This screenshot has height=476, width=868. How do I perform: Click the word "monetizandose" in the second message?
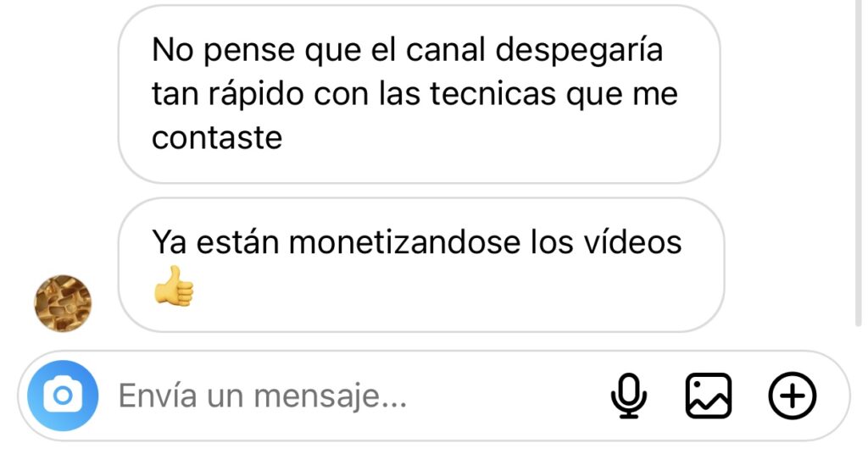[404, 242]
